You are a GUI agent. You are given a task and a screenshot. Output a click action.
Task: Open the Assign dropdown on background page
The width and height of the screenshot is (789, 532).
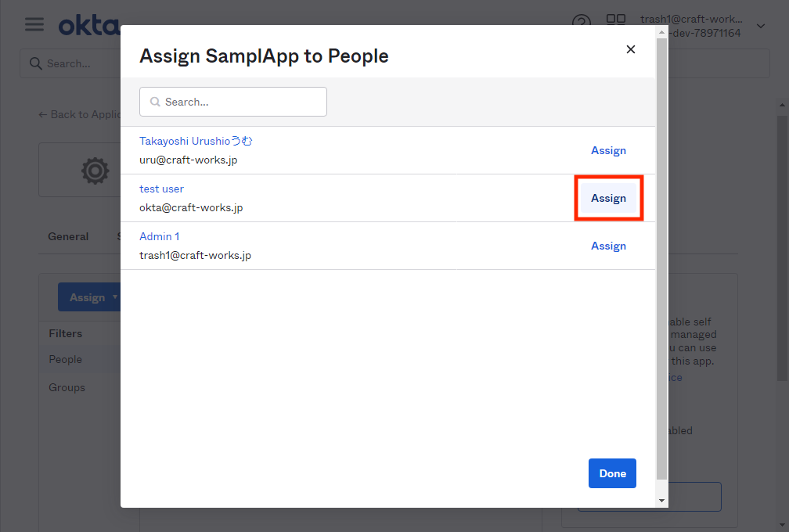click(89, 297)
